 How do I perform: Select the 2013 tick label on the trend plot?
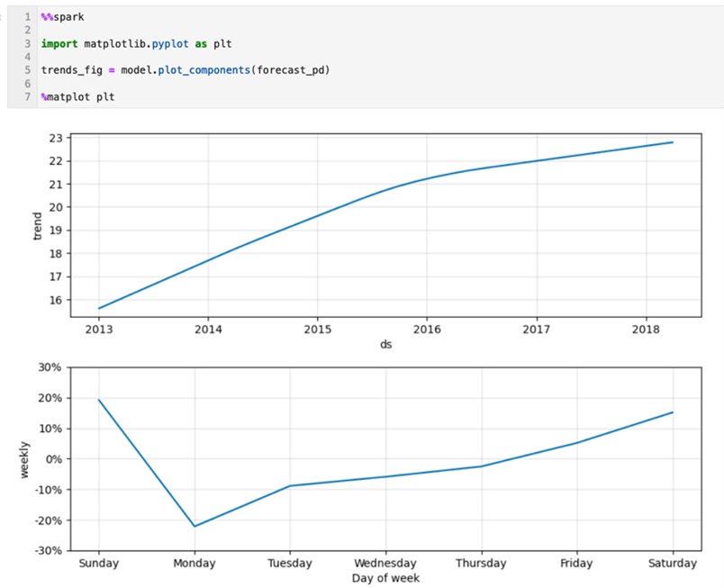click(98, 330)
